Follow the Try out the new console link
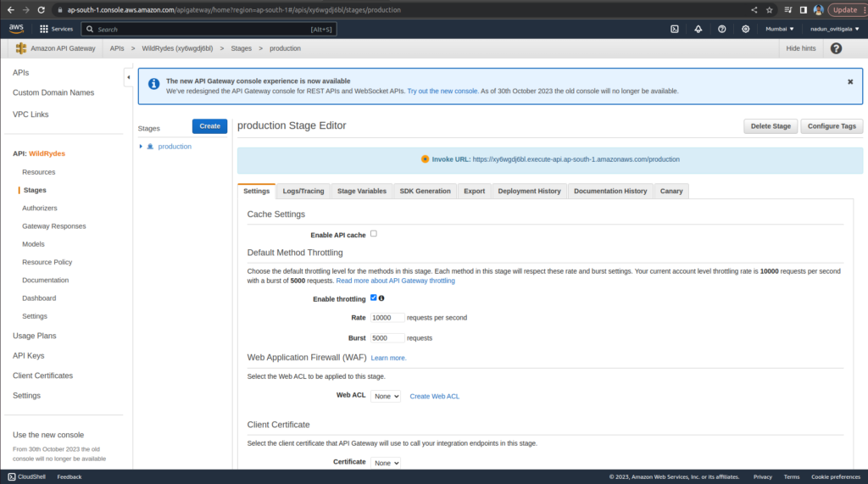Screen dimensions: 868x484 pos(442,91)
